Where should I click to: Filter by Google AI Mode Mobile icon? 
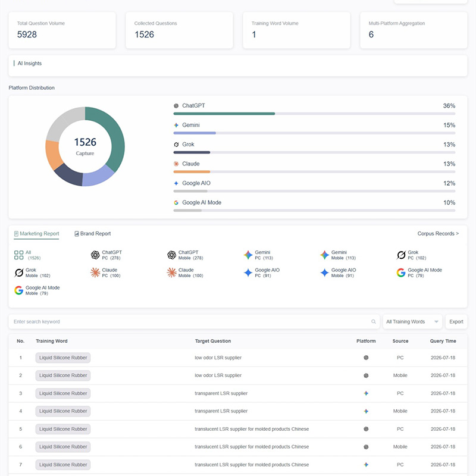point(19,290)
